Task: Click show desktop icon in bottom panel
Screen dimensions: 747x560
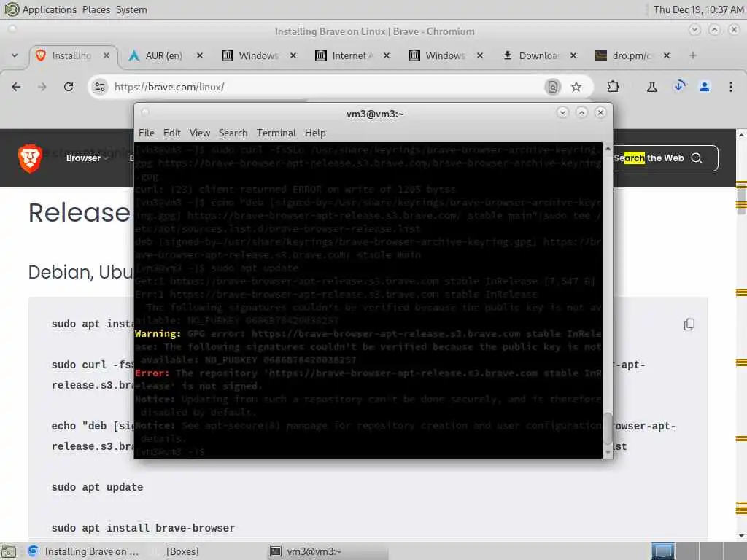Action: 9,551
